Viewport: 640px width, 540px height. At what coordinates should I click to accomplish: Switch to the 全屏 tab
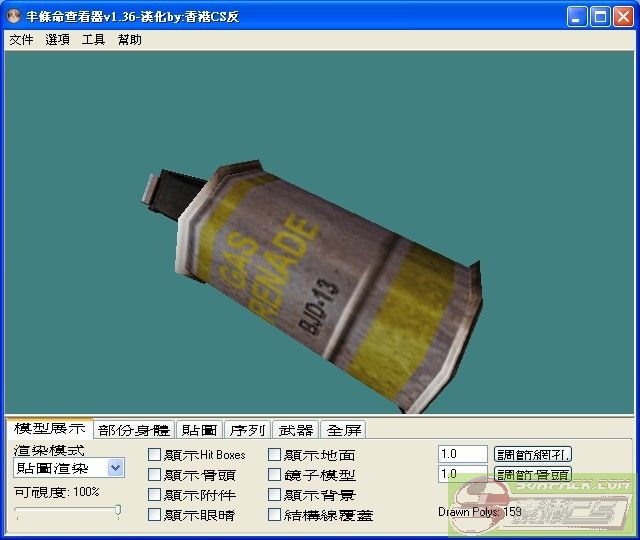[344, 430]
